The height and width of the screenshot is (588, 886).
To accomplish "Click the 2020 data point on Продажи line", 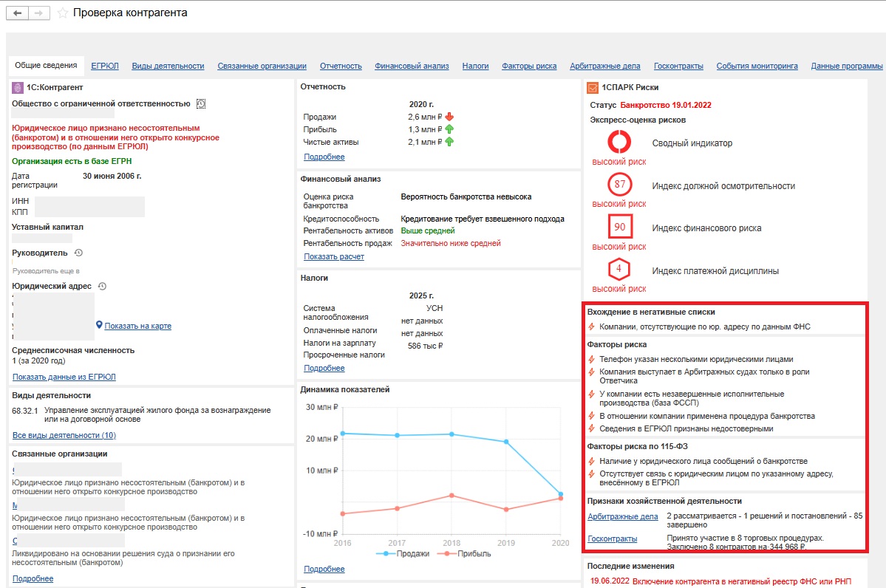I will 560,494.
